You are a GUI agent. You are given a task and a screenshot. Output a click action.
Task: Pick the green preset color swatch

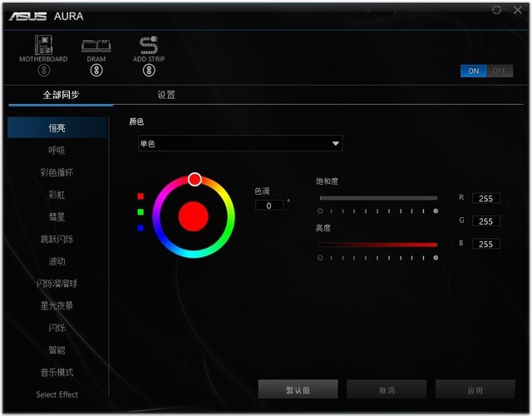(140, 212)
